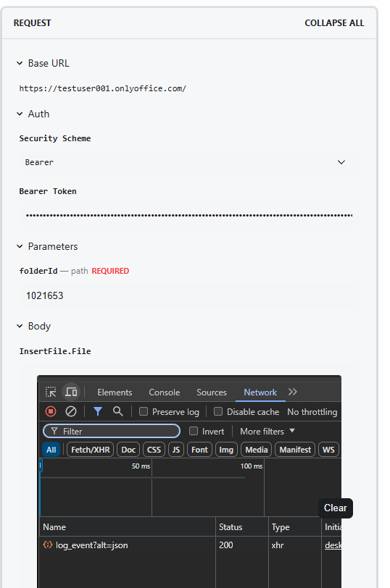Stop recording network log
The image size is (390, 588).
pyautogui.click(x=51, y=411)
